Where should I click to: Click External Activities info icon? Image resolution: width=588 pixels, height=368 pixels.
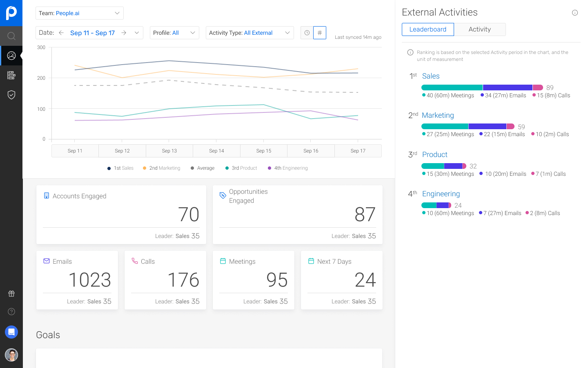tap(575, 13)
